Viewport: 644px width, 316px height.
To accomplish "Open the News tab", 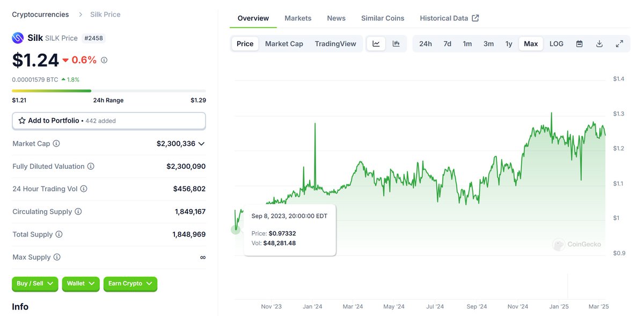I will pos(336,18).
